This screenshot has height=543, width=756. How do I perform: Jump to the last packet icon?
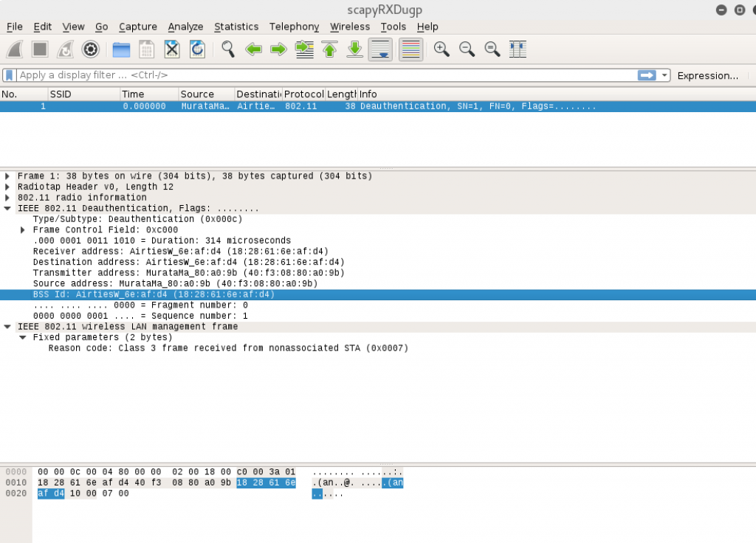[355, 49]
